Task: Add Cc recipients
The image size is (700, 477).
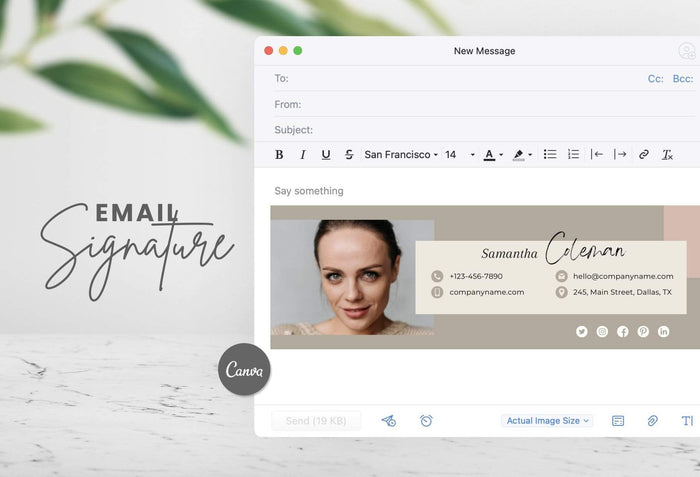Action: pos(655,79)
